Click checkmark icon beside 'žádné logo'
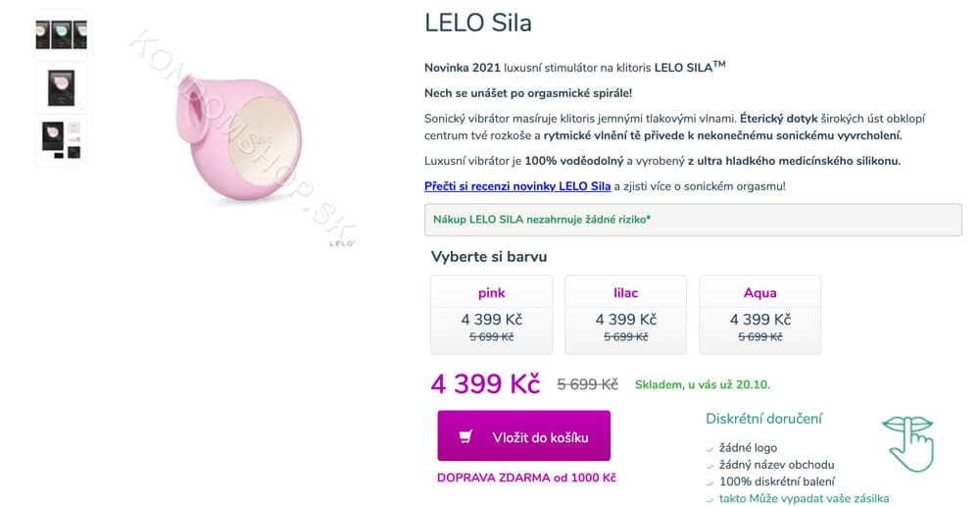980x506 pixels. [710, 449]
